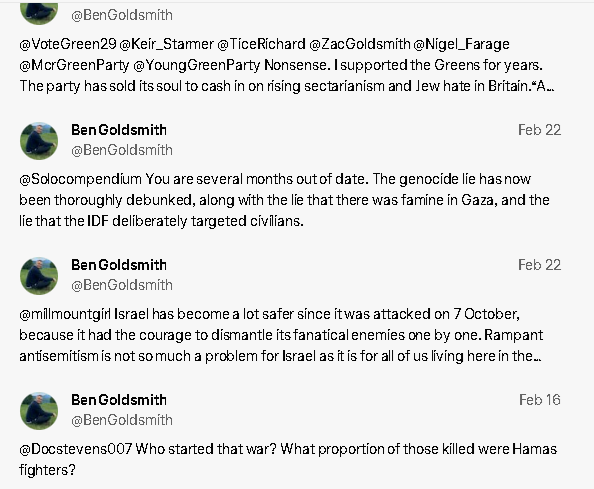Image resolution: width=594 pixels, height=489 pixels.
Task: Open tweet text about Hamas fighters
Action: tap(288, 459)
